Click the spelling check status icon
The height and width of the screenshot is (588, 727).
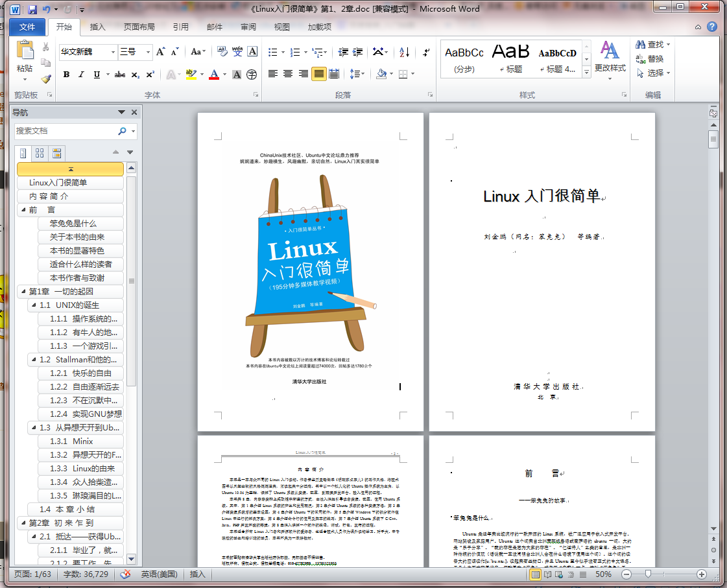tap(125, 574)
